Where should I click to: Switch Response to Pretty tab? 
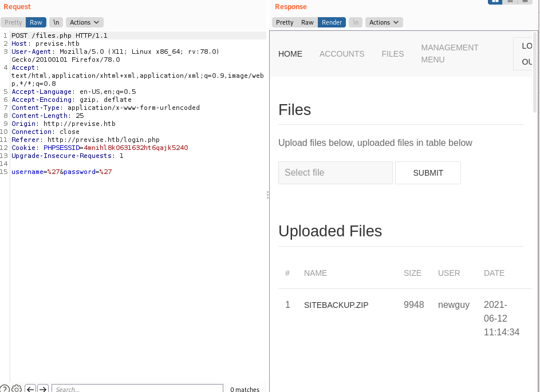pyautogui.click(x=285, y=22)
